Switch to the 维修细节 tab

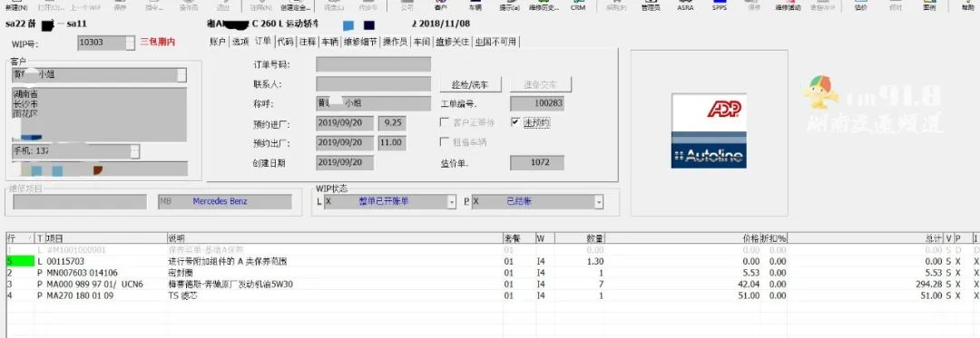(x=360, y=42)
